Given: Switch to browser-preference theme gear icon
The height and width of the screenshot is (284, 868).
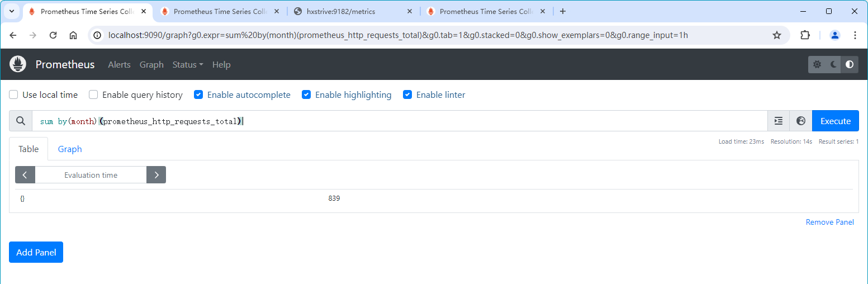Looking at the screenshot, I should click(x=817, y=64).
